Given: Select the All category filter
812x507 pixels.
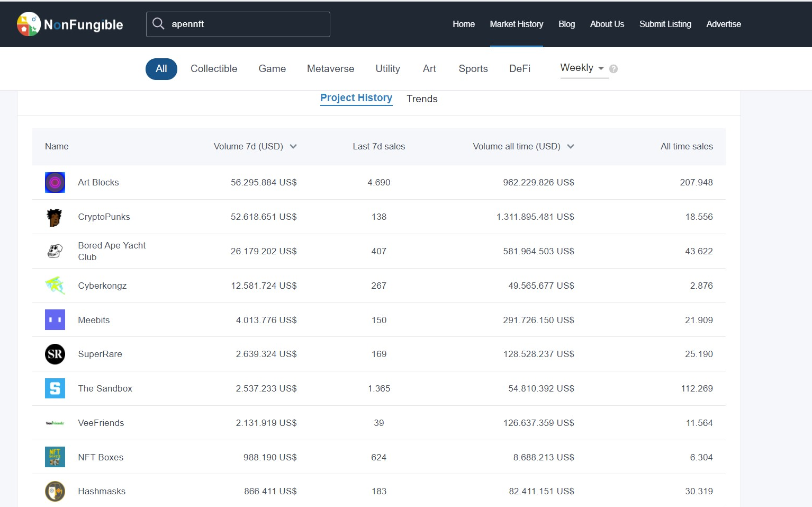Looking at the screenshot, I should (x=161, y=69).
